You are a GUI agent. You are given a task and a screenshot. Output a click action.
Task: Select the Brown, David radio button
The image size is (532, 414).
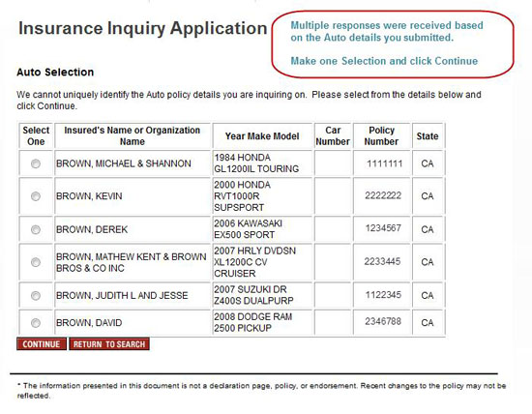pos(36,323)
